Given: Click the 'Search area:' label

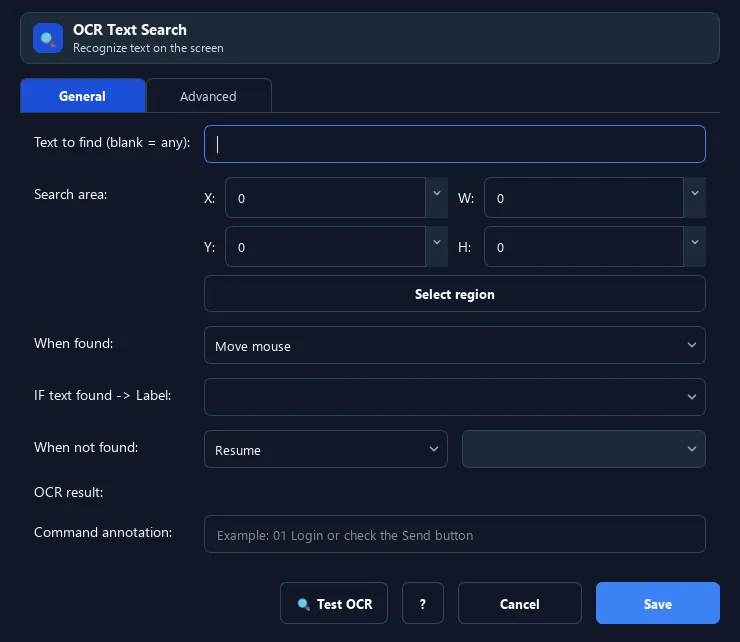Looking at the screenshot, I should click(x=70, y=194).
